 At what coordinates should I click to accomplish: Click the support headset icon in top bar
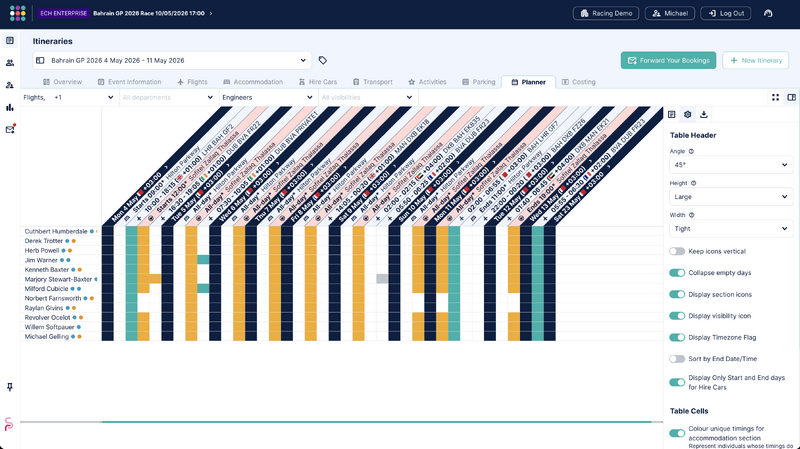pyautogui.click(x=768, y=13)
